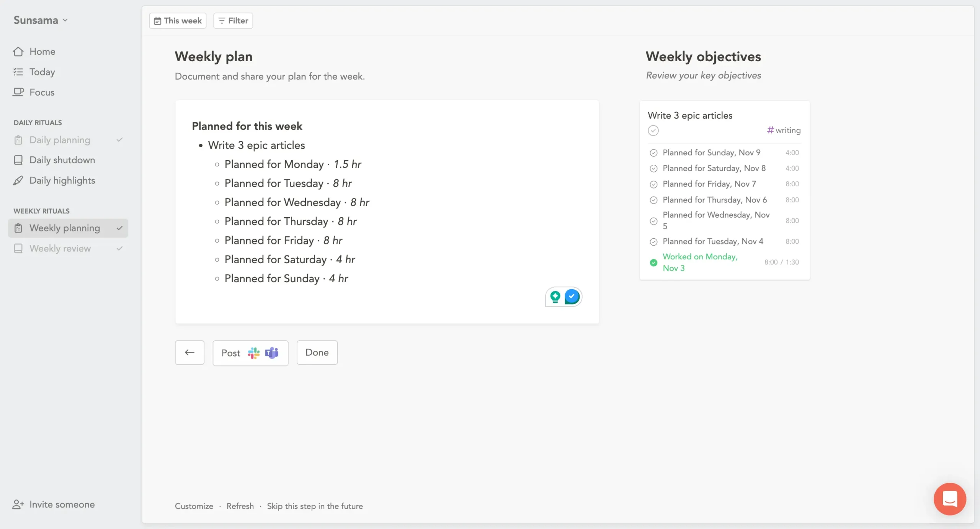The image size is (980, 529).
Task: Uncheck Worked on Monday, Nov 3
Action: [653, 262]
